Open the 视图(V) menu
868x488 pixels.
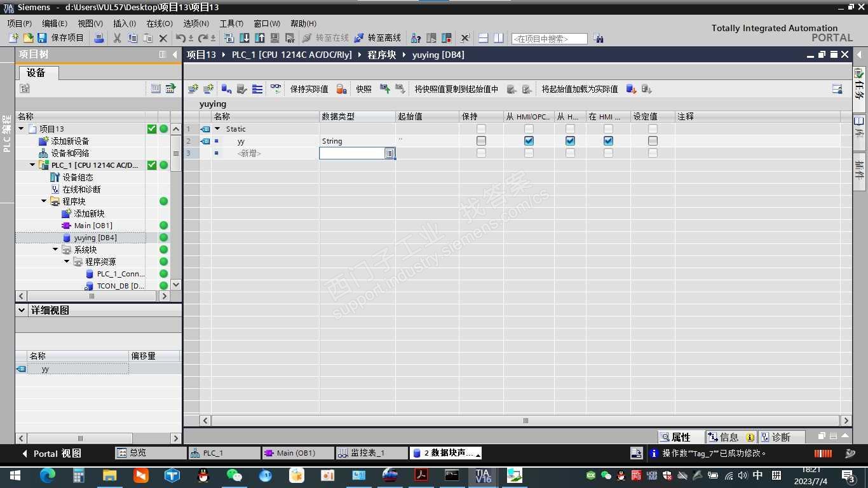(90, 24)
